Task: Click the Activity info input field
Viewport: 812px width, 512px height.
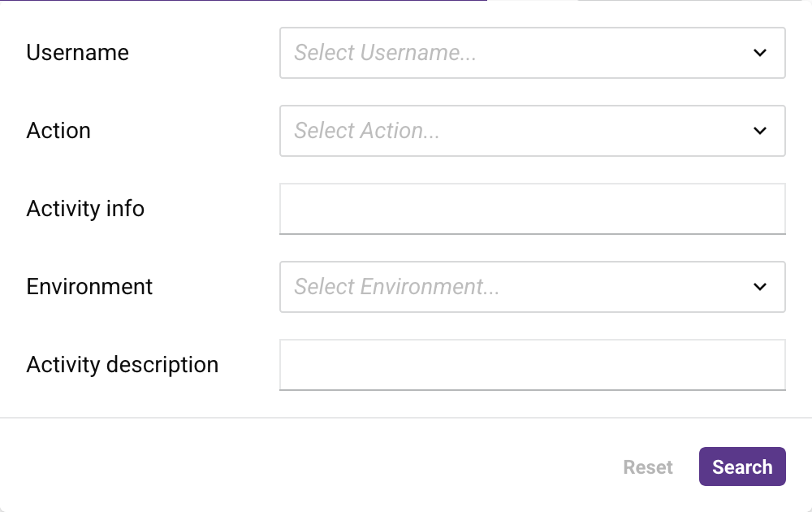Action: click(532, 209)
